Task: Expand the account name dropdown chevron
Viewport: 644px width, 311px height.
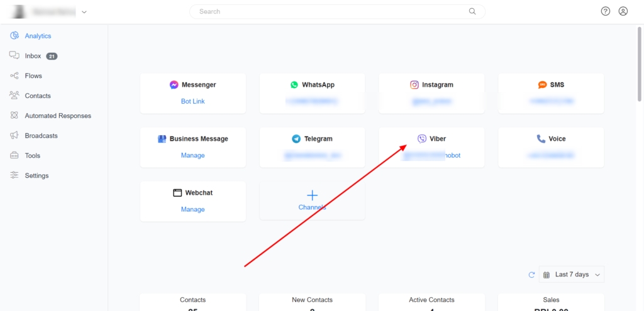Action: point(84,12)
